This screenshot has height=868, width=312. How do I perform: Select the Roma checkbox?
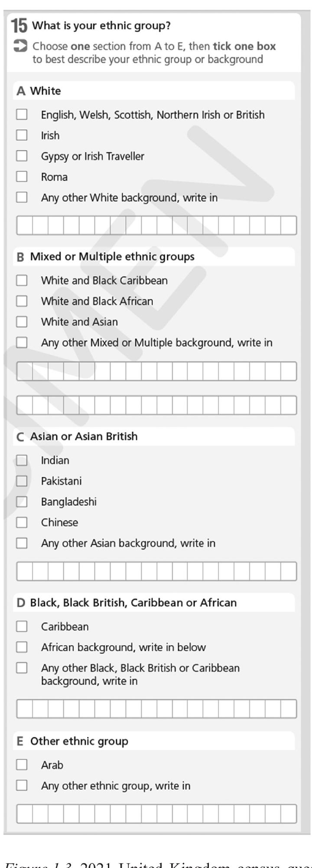[x=22, y=177]
